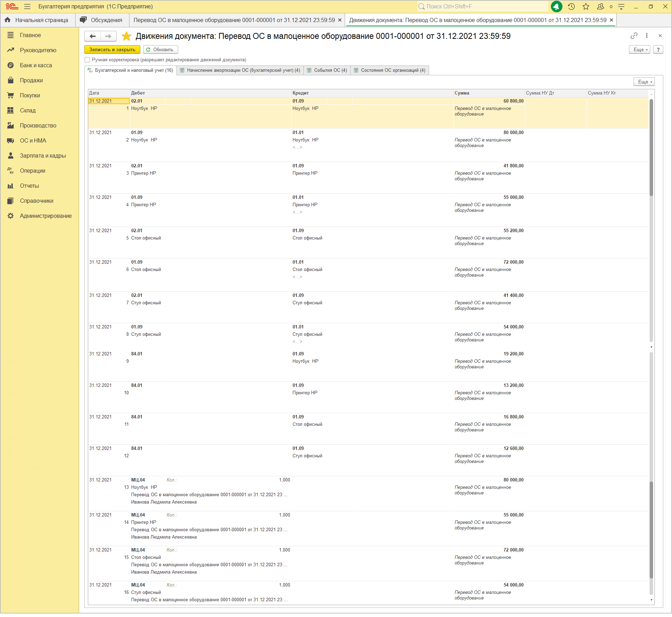Go back with the left arrow button
The image size is (672, 617).
[93, 36]
